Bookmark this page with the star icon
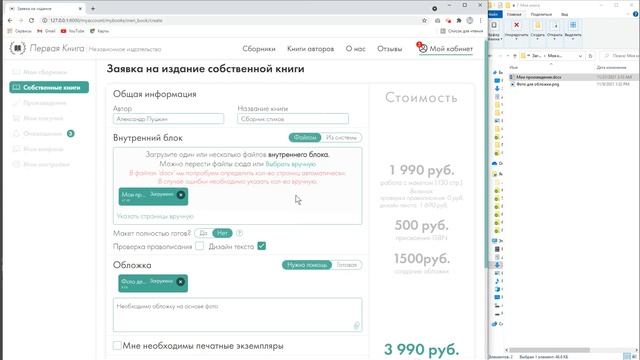 click(x=424, y=20)
